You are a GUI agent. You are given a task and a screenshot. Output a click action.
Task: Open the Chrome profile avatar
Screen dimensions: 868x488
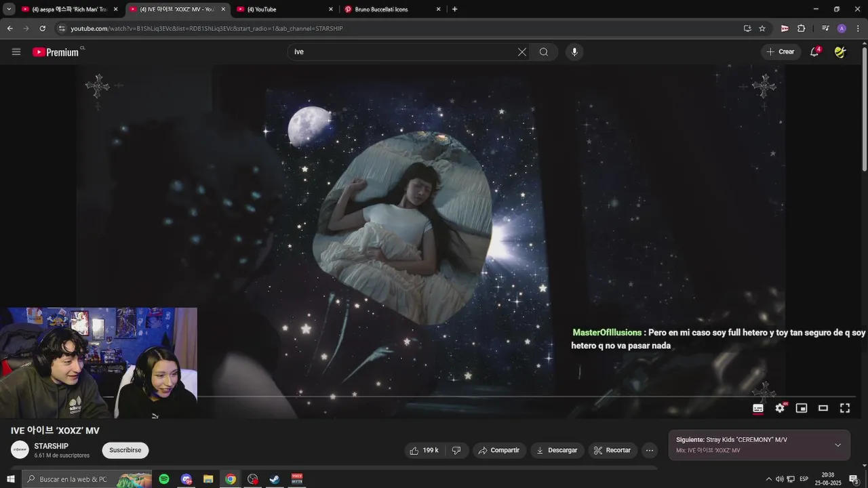coord(842,28)
